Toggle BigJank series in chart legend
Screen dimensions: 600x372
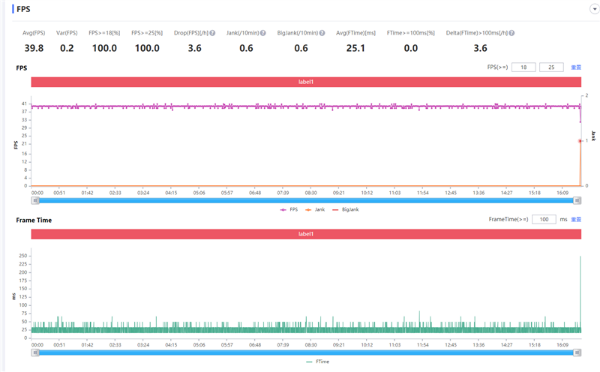pyautogui.click(x=346, y=210)
